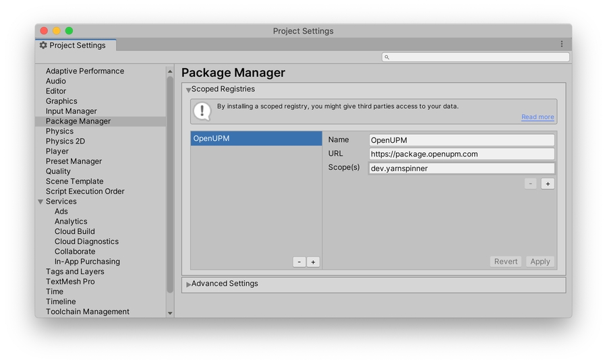
Task: Select the Physics 2D settings category
Action: coord(65,142)
